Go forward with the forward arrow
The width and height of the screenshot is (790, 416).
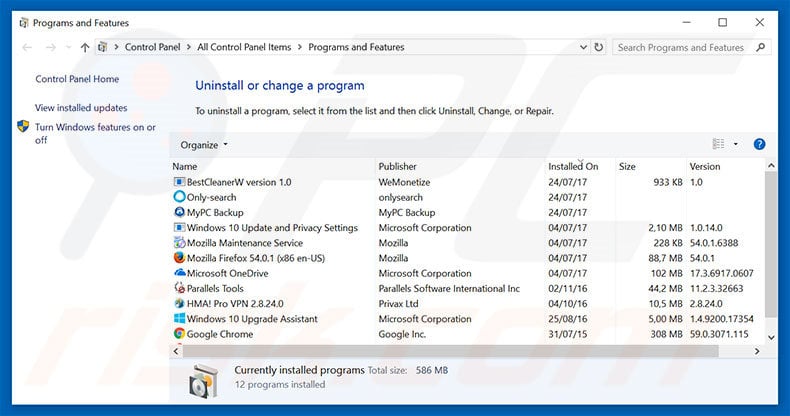50,47
